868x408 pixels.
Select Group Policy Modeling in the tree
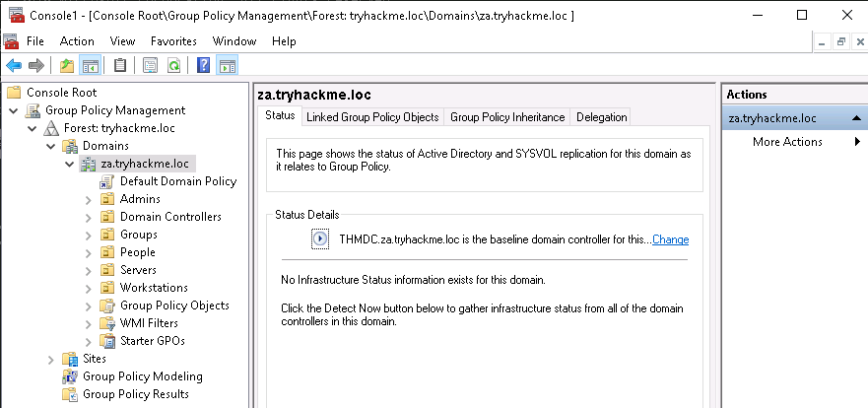142,376
